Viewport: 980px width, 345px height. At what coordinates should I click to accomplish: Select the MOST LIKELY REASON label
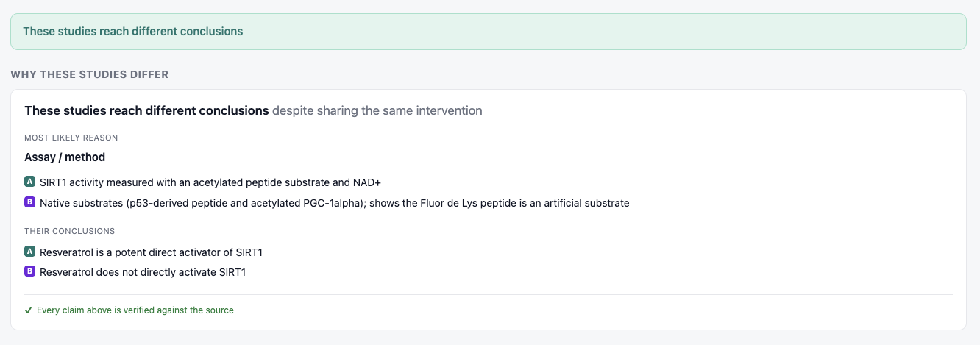click(71, 138)
